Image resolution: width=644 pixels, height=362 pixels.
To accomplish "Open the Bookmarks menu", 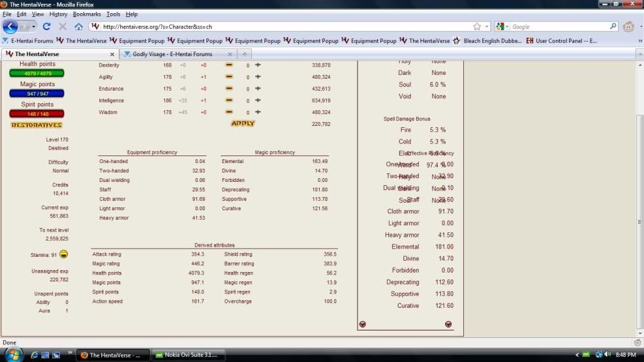I will 87,14.
